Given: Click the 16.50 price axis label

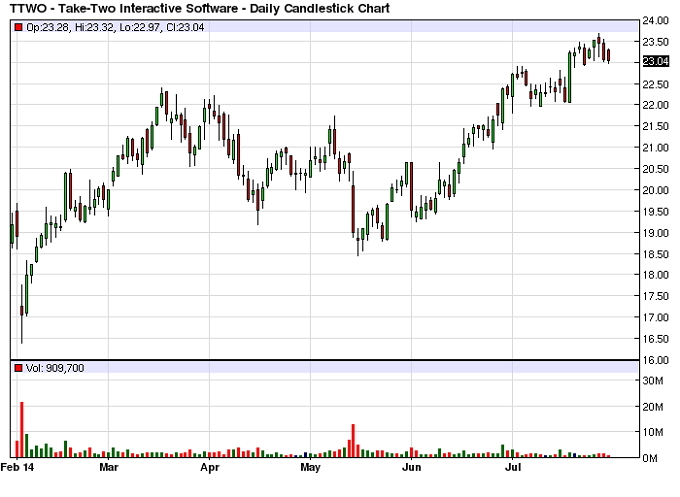Looking at the screenshot, I should (655, 339).
